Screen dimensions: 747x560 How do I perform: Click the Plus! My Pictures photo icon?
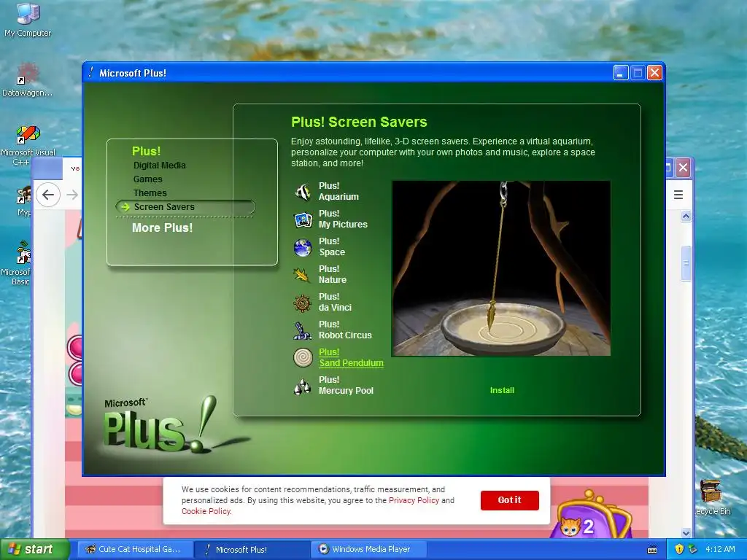[x=303, y=219]
